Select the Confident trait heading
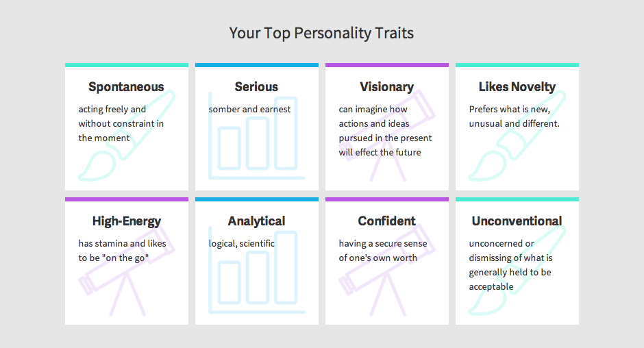 [x=387, y=221]
